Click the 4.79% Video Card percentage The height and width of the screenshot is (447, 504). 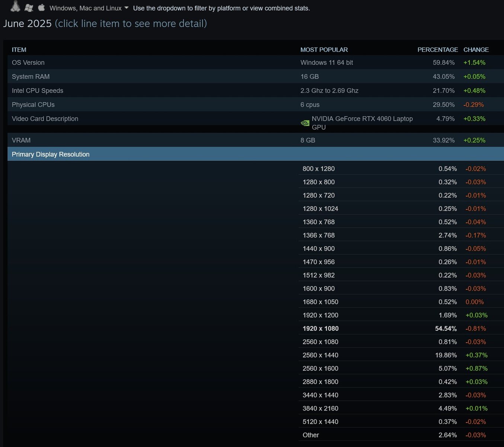tap(446, 119)
